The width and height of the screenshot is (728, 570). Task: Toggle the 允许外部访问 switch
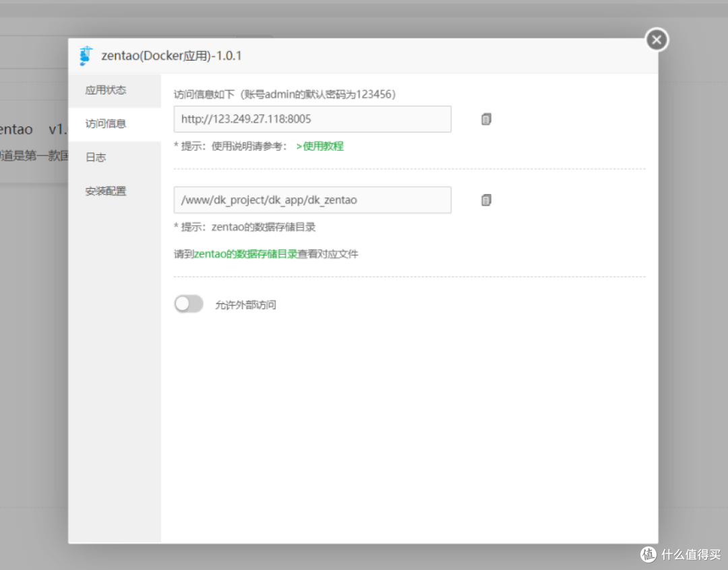tap(189, 304)
